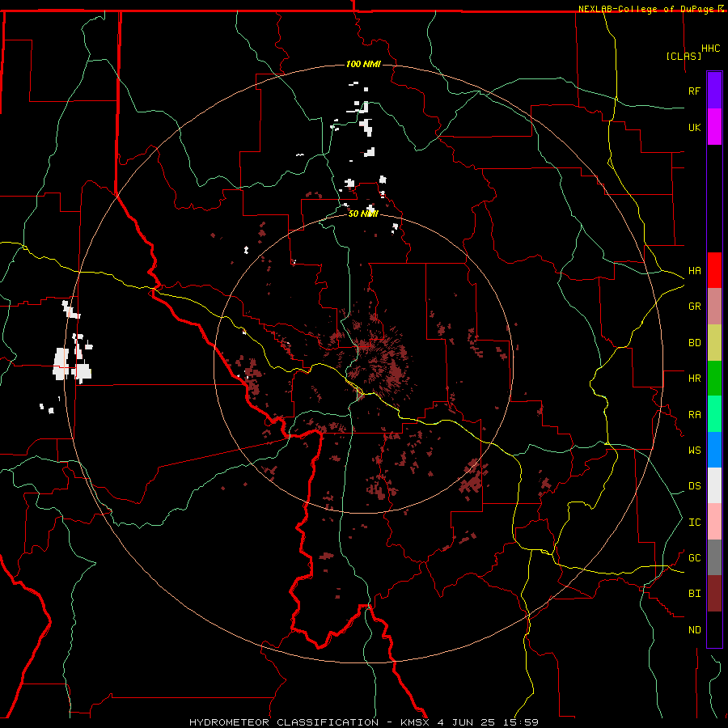Image resolution: width=728 pixels, height=728 pixels.
Task: Pick the blue WS legend swatch
Action: coord(714,450)
